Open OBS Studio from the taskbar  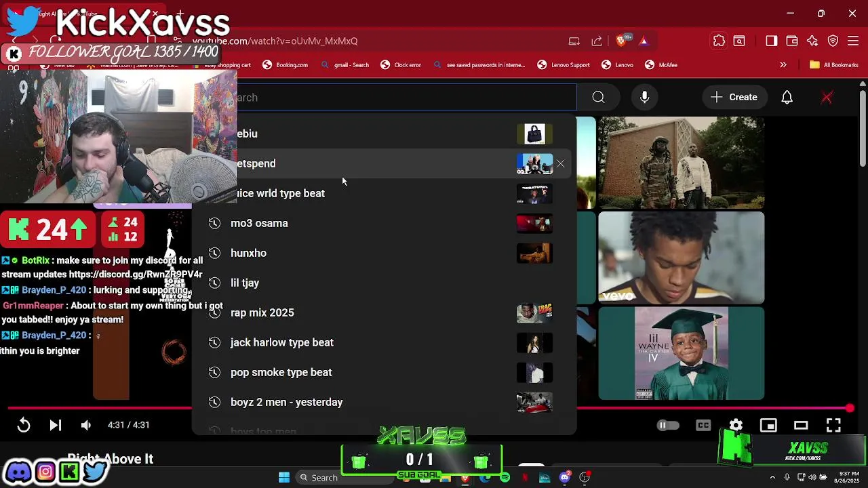pos(584,478)
